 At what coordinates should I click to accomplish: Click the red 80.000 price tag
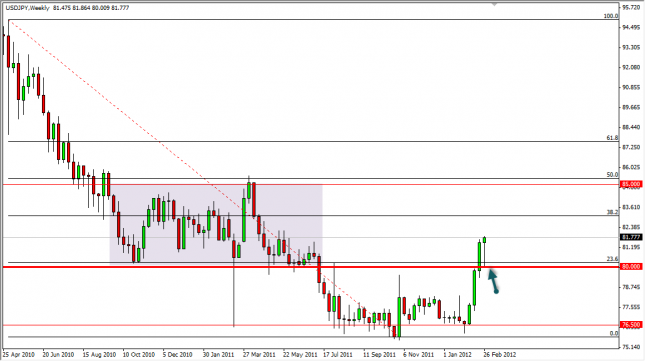[631, 266]
